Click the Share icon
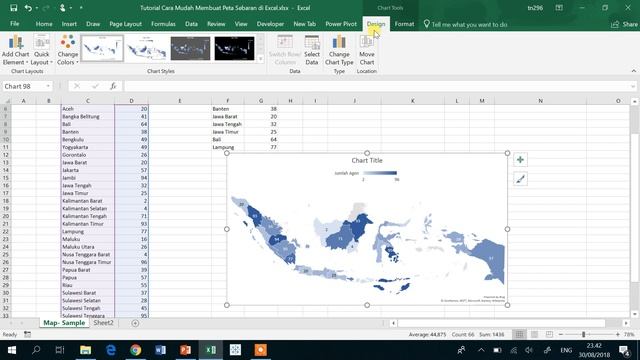The height and width of the screenshot is (360, 640). click(x=616, y=24)
